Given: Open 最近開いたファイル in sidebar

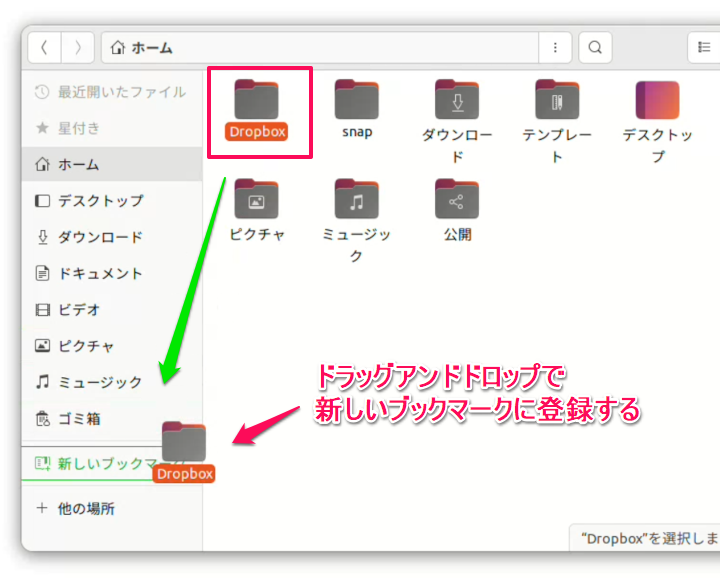Looking at the screenshot, I should pyautogui.click(x=112, y=92).
